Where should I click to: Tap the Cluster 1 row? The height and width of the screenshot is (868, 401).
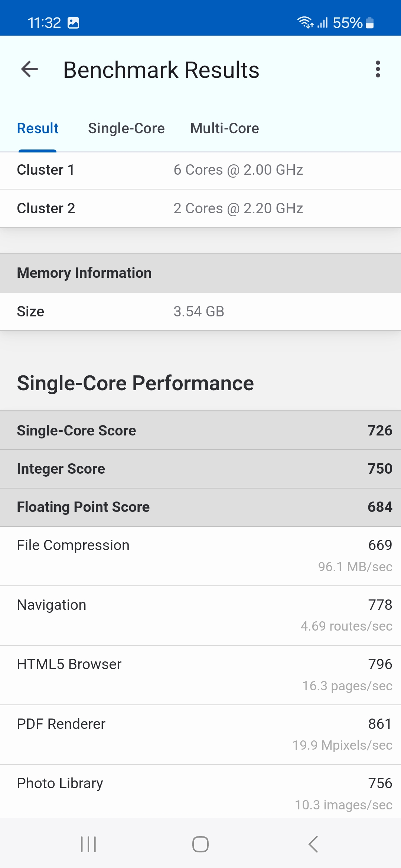pyautogui.click(x=200, y=170)
